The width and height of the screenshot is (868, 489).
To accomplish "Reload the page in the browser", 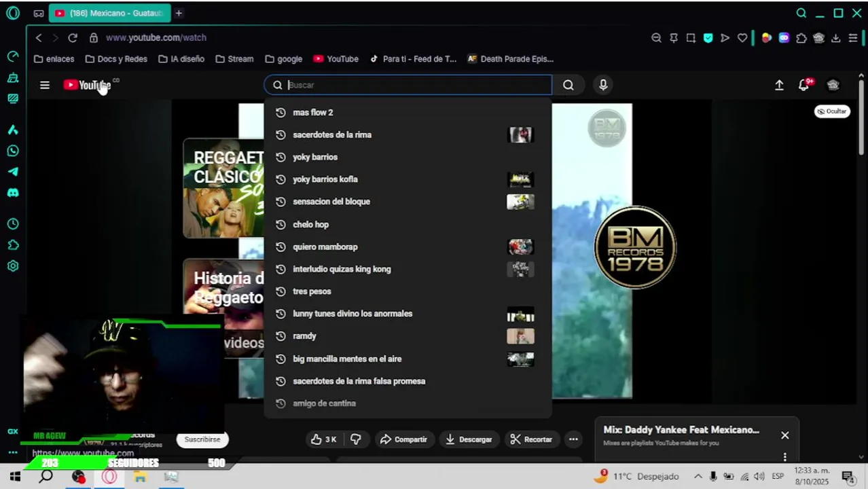I will click(x=73, y=38).
